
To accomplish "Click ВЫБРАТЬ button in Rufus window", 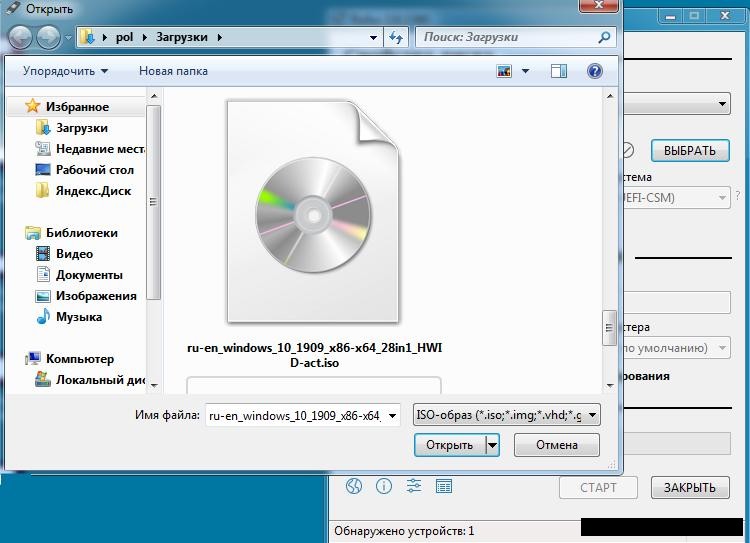I will click(x=690, y=151).
